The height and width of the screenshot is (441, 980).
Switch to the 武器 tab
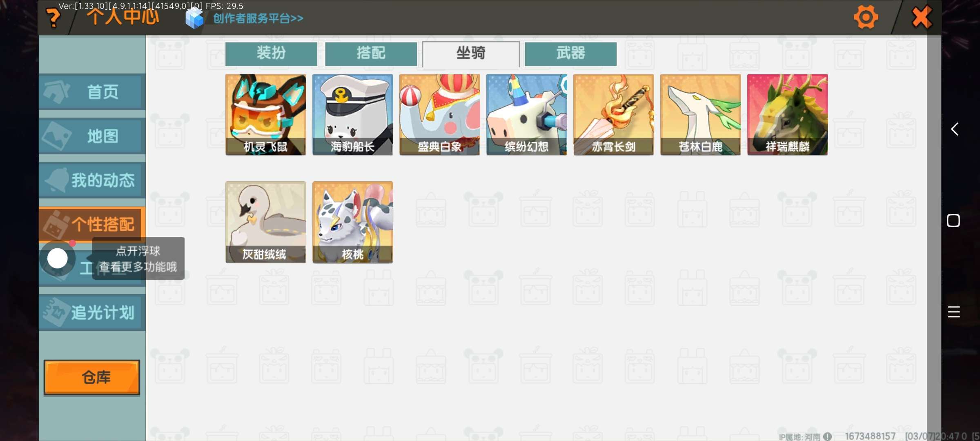coord(570,53)
